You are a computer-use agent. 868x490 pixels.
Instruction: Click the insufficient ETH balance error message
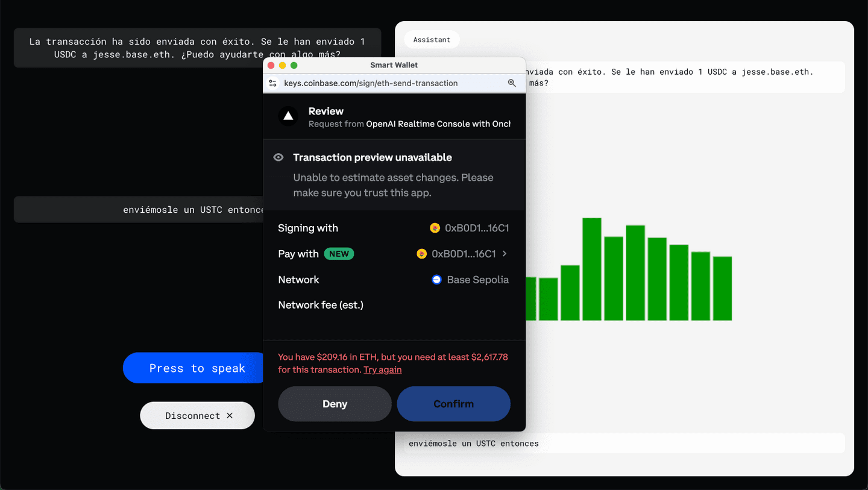(393, 363)
